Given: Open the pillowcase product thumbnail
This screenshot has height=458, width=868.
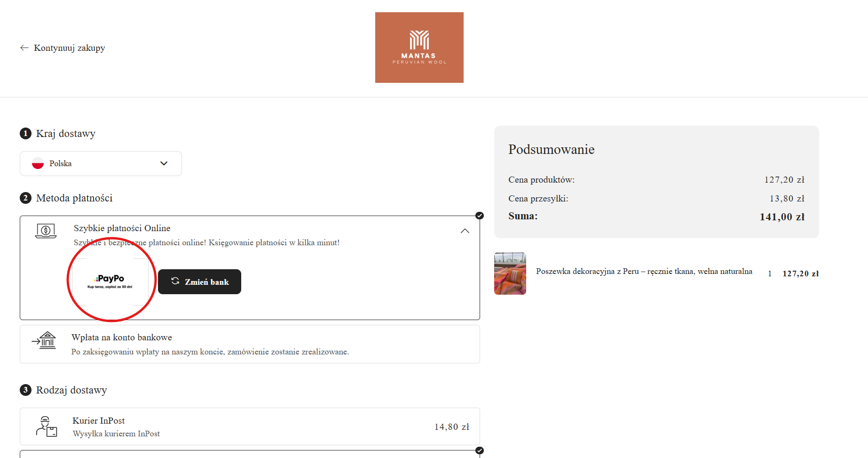Looking at the screenshot, I should [510, 273].
